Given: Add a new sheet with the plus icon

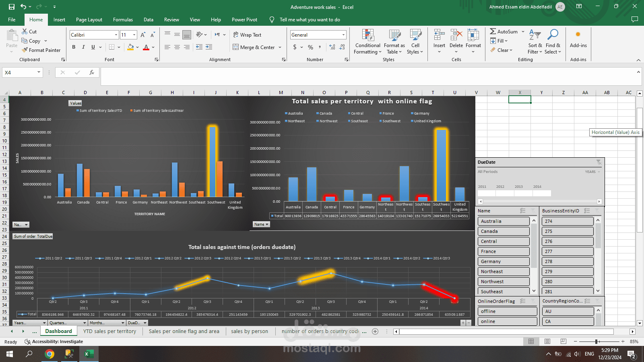Looking at the screenshot, I should point(375,331).
